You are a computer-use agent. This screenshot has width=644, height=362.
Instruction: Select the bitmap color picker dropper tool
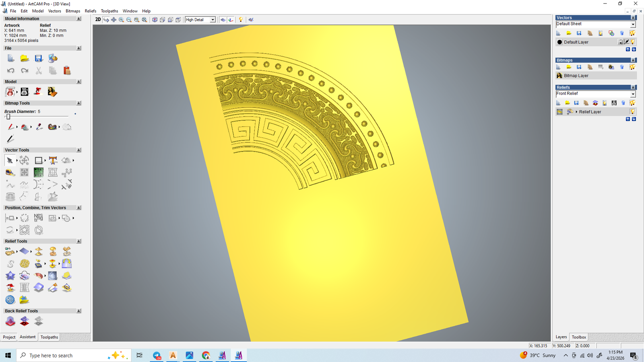click(x=39, y=127)
